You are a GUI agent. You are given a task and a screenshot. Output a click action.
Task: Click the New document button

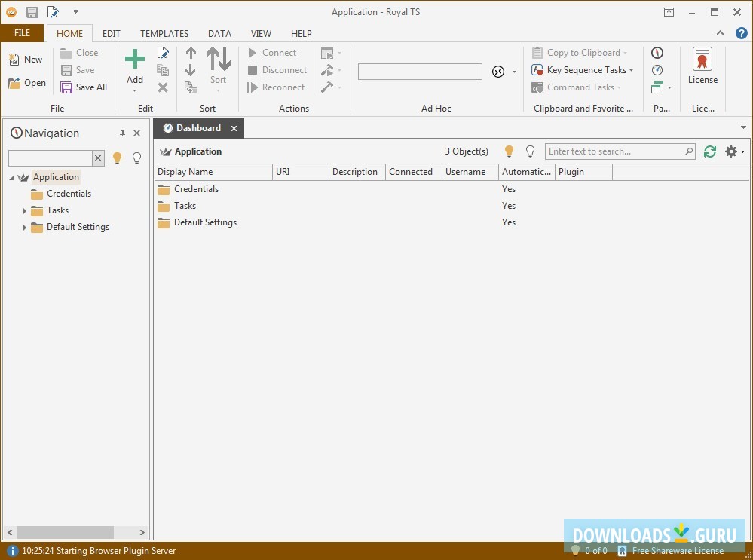[26, 60]
